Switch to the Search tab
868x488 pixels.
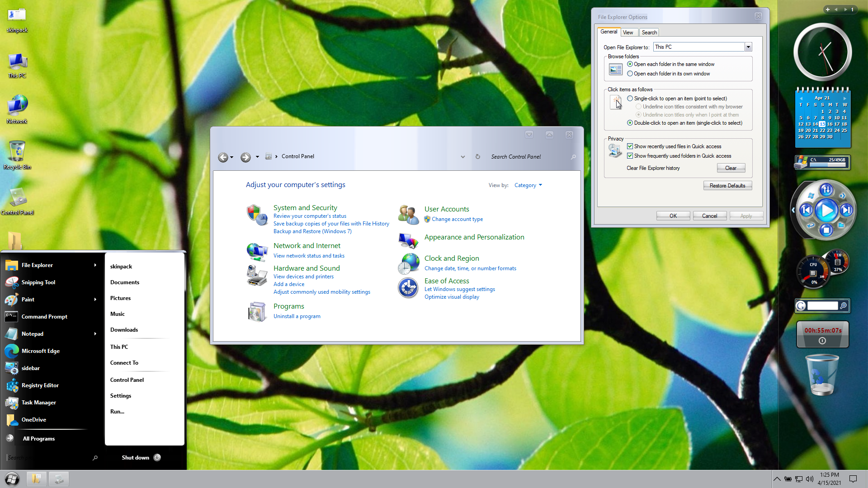click(x=649, y=33)
